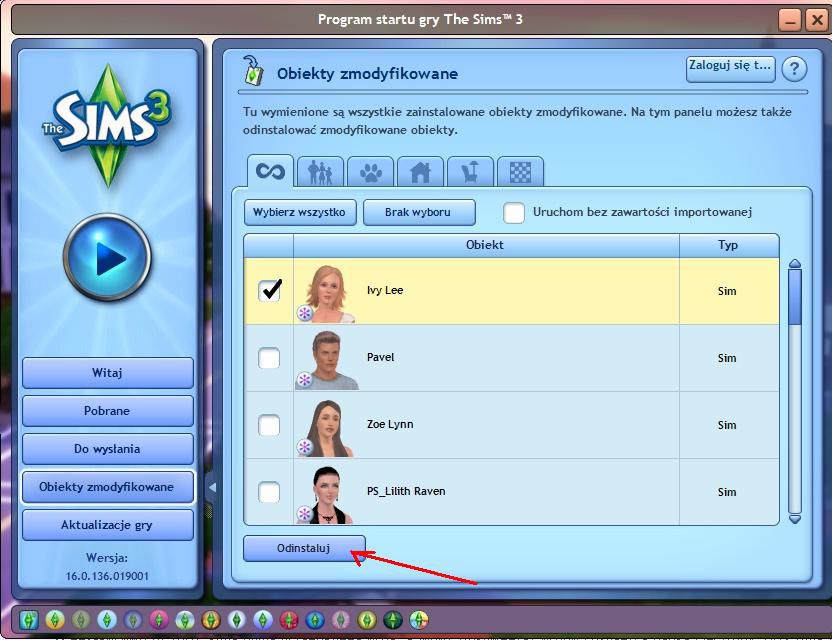
Task: Select the chair and lamp objects tab
Action: point(470,172)
